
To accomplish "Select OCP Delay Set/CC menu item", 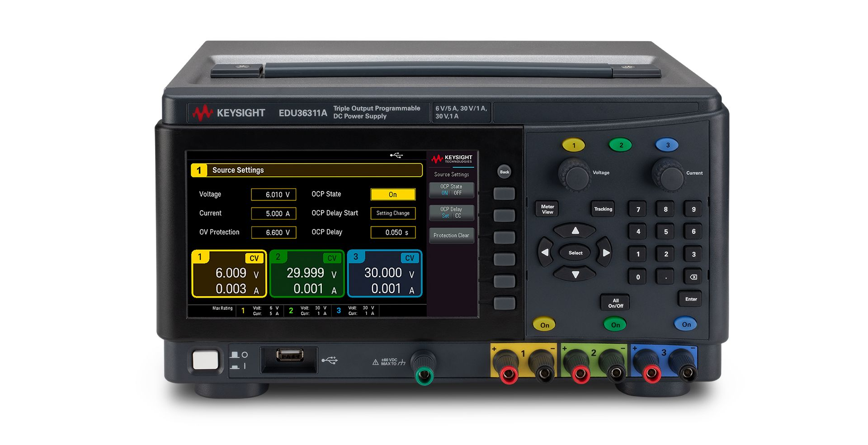I will click(x=451, y=213).
